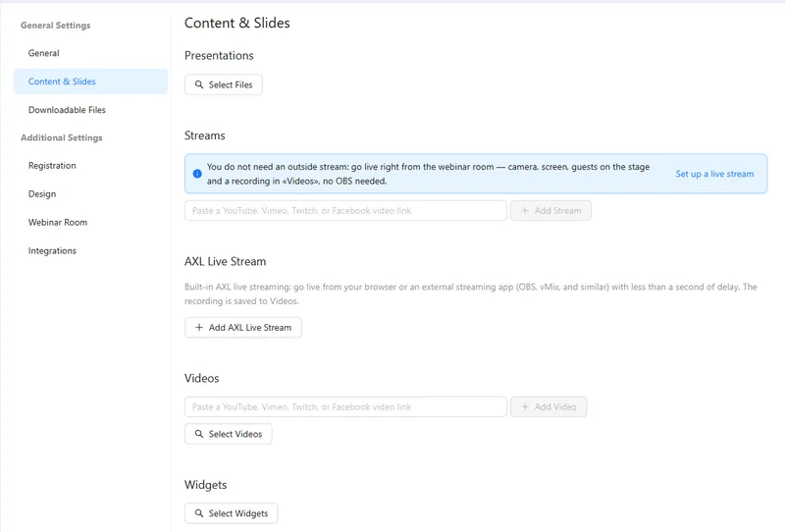
Task: Click Select Files under Presentations
Action: pyautogui.click(x=224, y=84)
